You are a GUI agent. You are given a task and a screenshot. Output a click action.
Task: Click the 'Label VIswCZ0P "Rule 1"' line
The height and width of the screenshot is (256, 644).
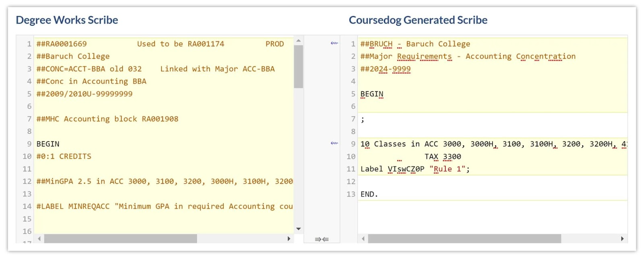(415, 169)
